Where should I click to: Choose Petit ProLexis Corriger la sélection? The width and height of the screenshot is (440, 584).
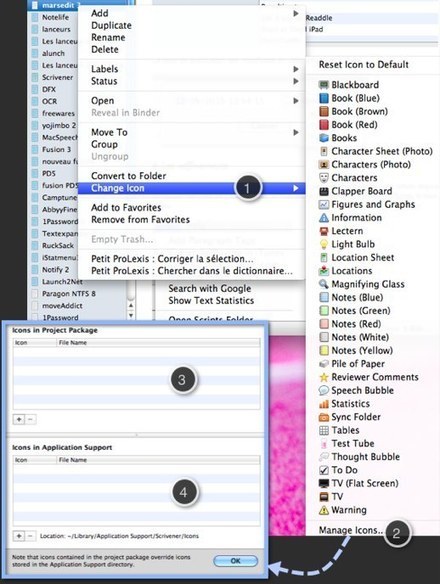(172, 259)
